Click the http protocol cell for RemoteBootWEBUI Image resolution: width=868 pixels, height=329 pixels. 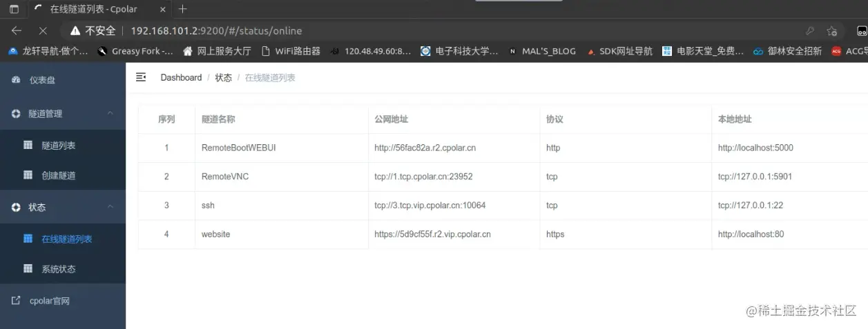553,148
